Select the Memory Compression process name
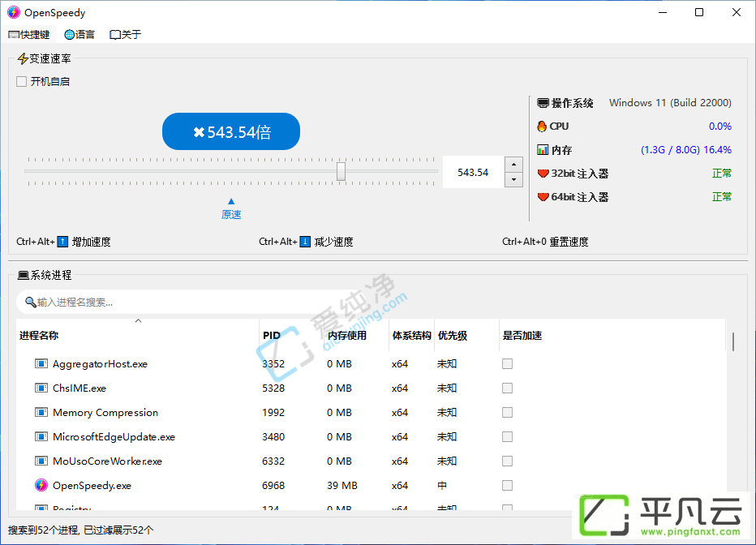This screenshot has width=756, height=545. 105,413
